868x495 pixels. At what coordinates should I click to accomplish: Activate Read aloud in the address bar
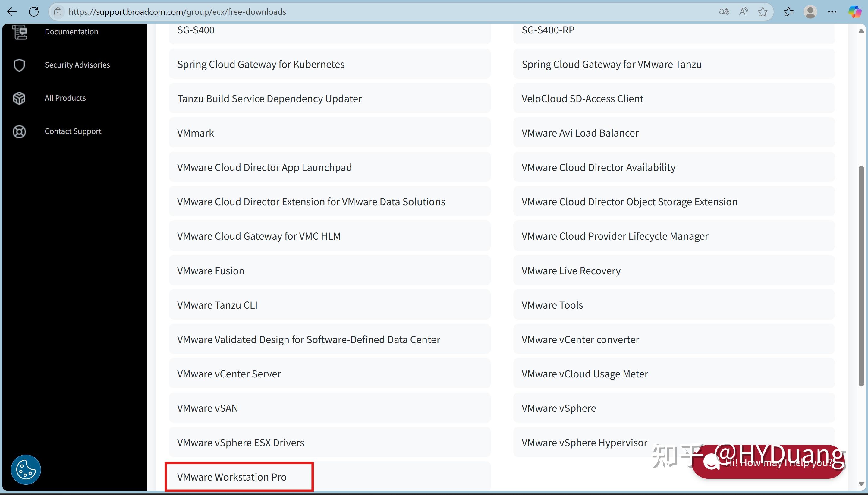pos(743,11)
